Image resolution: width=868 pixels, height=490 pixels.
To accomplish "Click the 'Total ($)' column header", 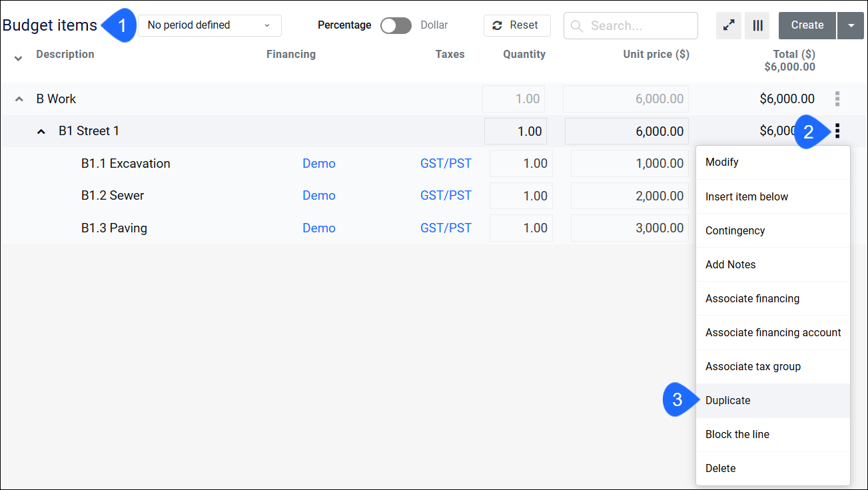I will click(794, 55).
